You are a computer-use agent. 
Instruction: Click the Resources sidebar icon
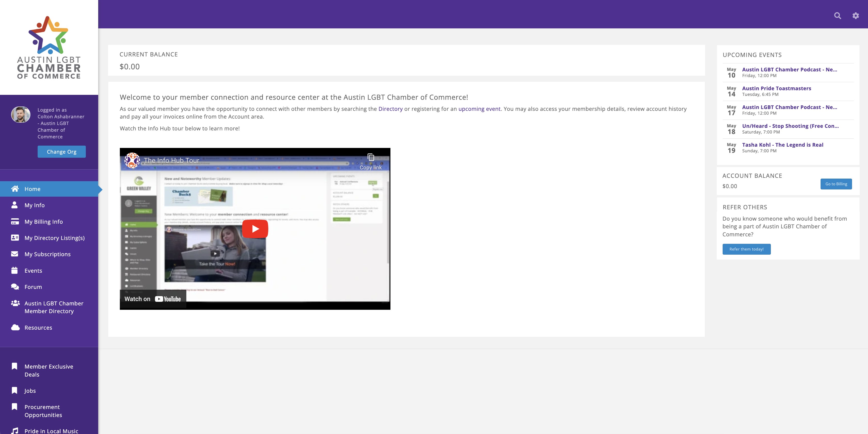[15, 327]
